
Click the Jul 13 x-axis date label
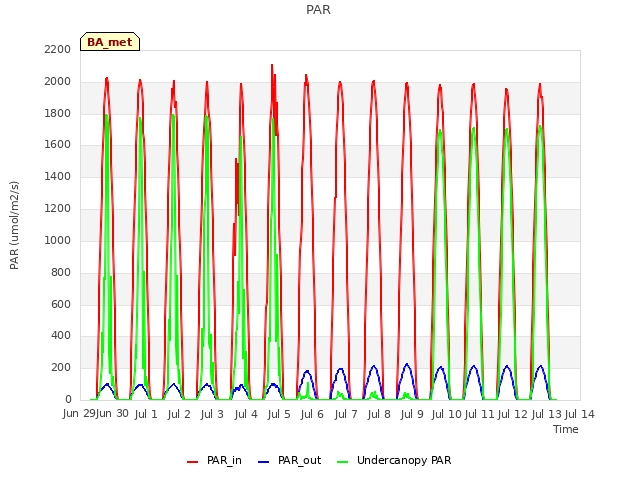[x=547, y=414]
